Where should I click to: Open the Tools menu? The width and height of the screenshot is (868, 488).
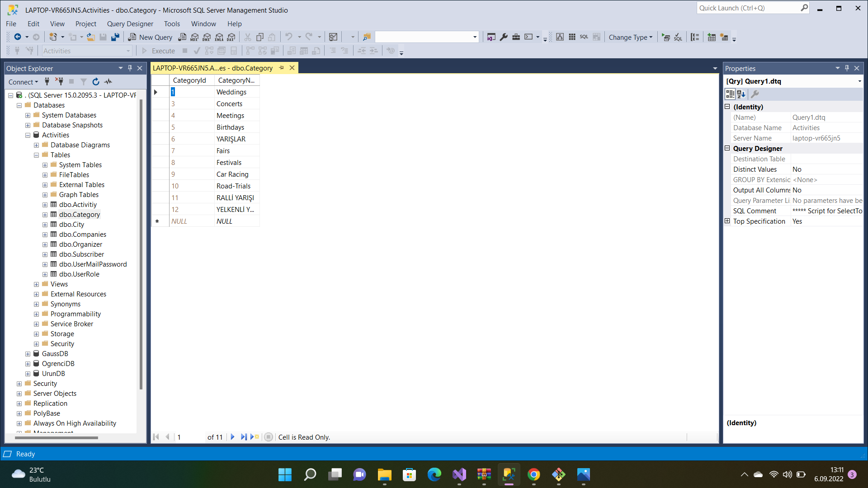pyautogui.click(x=172, y=23)
